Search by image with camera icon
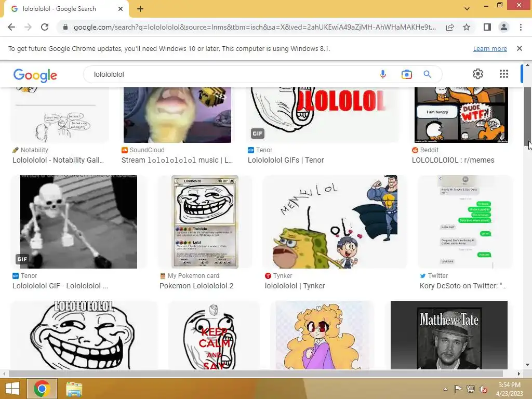This screenshot has width=532, height=399. point(406,74)
